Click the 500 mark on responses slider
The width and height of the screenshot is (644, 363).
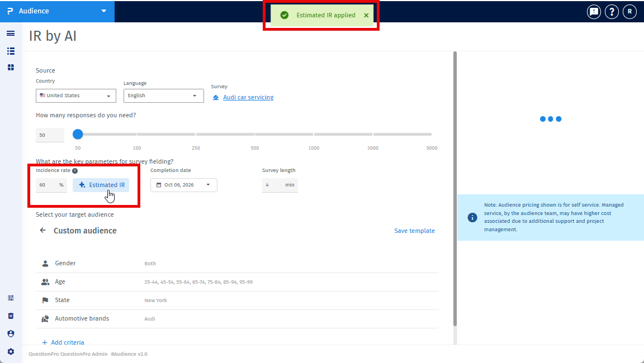(255, 134)
